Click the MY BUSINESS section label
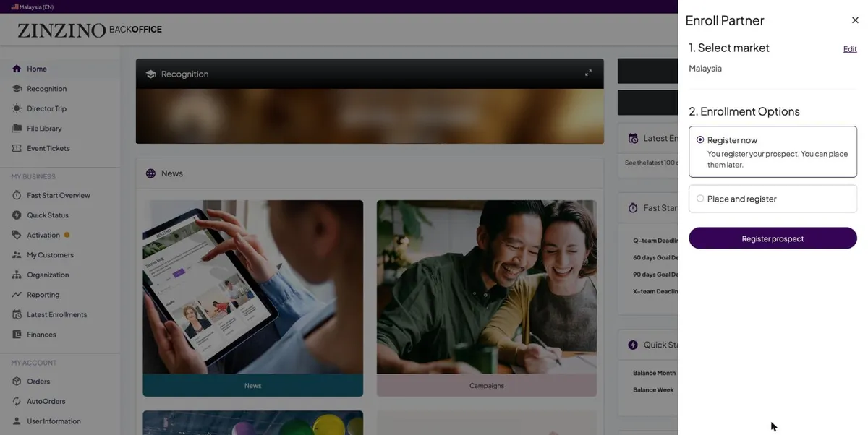Image resolution: width=868 pixels, height=435 pixels. click(x=33, y=176)
